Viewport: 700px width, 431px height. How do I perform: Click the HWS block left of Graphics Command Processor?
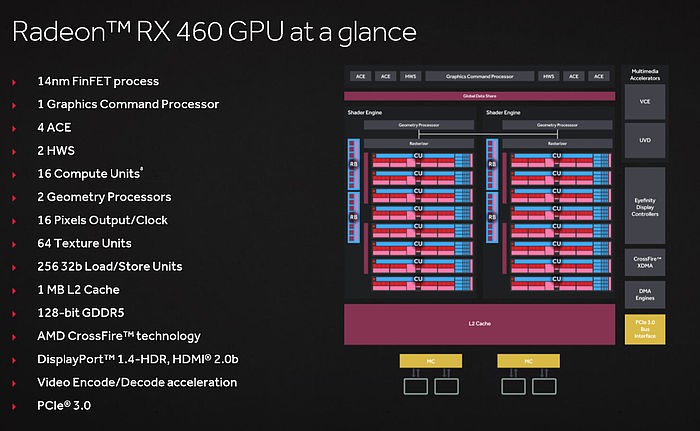(410, 76)
